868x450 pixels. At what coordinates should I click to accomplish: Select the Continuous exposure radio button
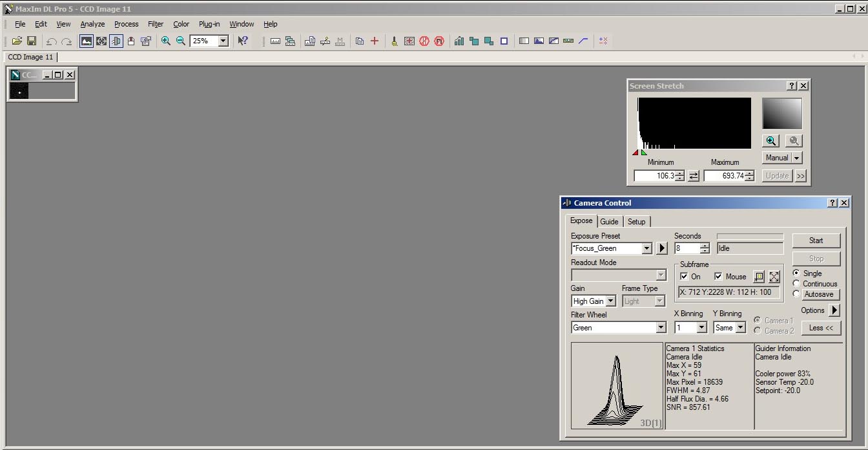point(796,284)
